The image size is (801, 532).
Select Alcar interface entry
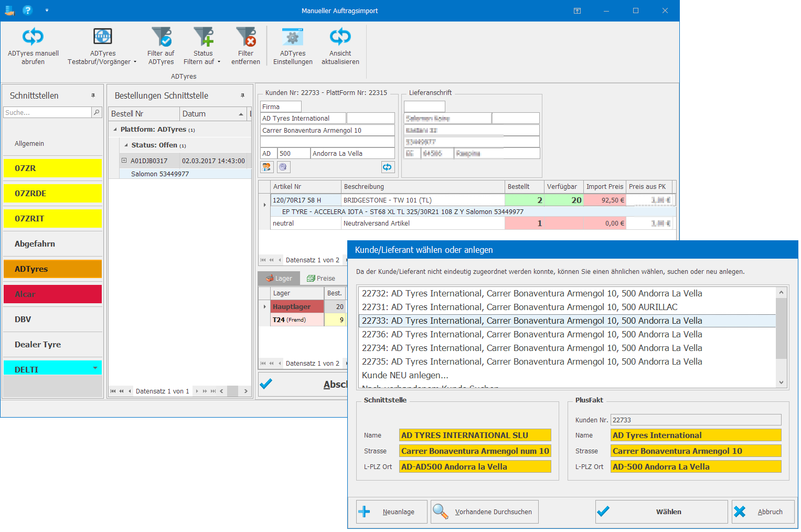(x=52, y=294)
